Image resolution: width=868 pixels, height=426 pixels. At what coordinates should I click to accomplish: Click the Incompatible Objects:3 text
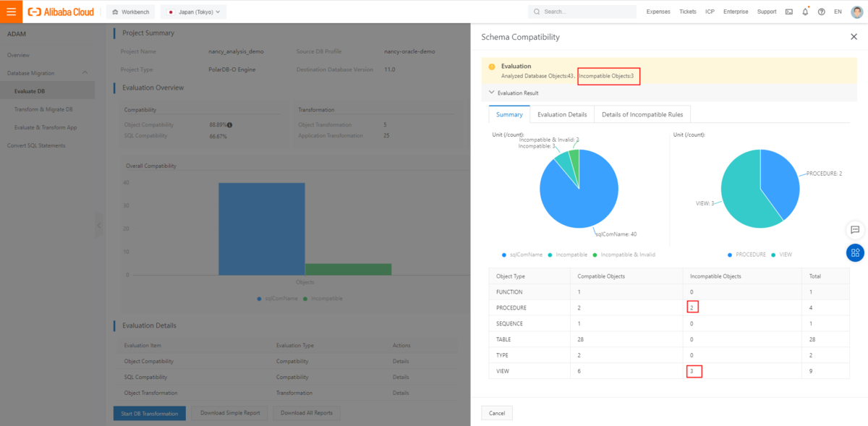pyautogui.click(x=606, y=75)
